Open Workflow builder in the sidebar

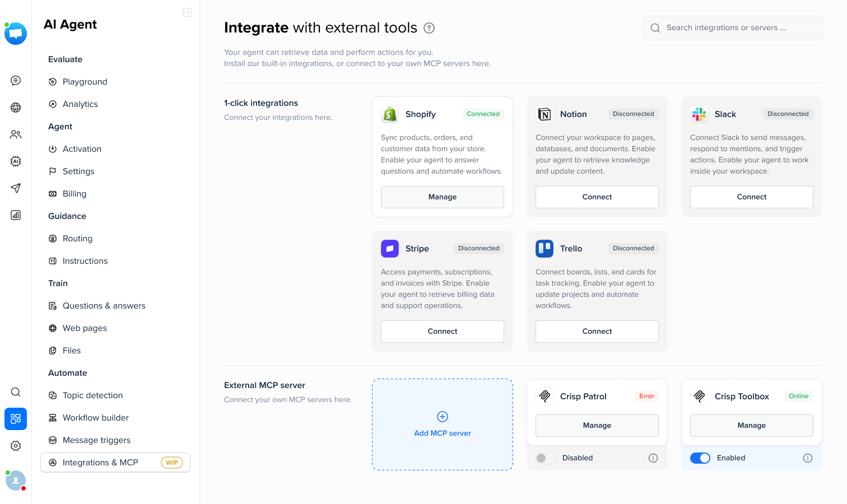point(96,418)
